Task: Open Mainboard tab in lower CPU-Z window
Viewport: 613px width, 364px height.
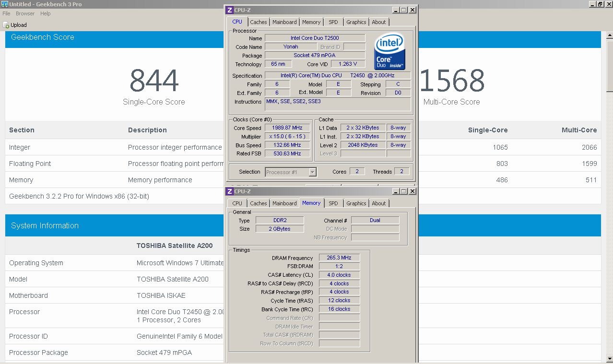Action: tap(284, 203)
